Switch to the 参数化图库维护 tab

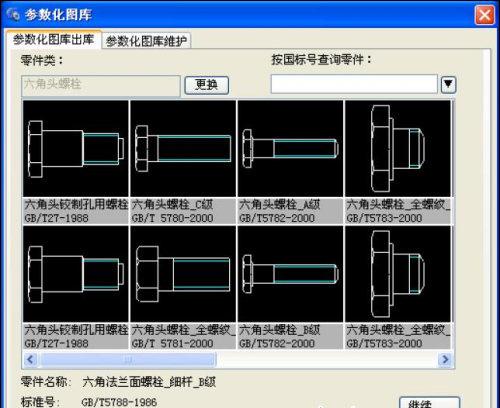coord(146,41)
